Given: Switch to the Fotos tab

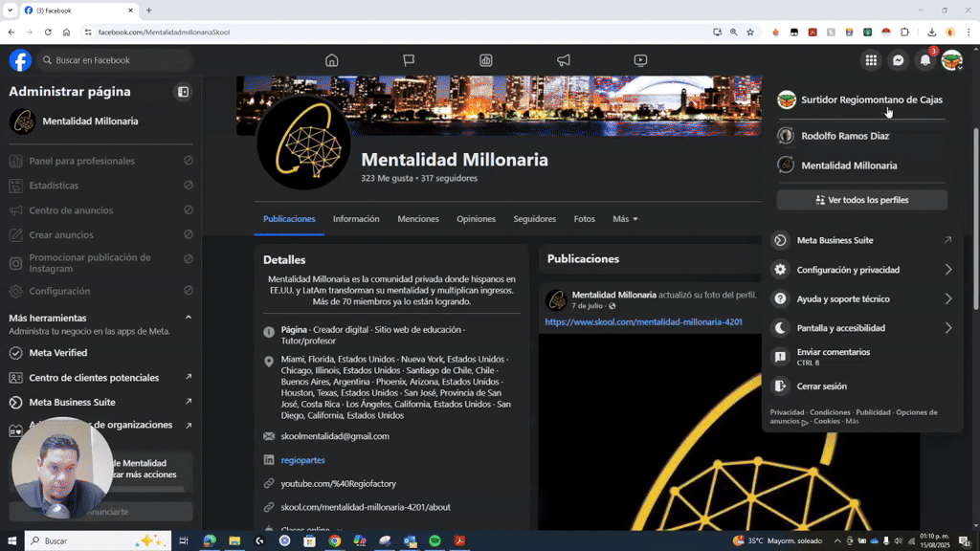Looking at the screenshot, I should pyautogui.click(x=585, y=219).
